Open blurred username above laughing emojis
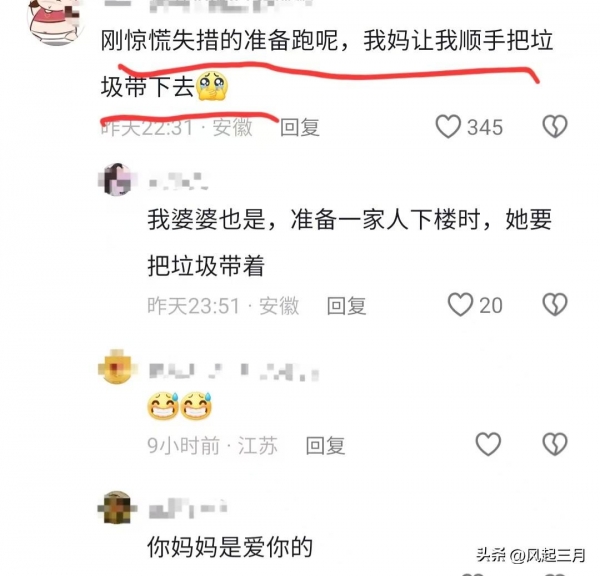The image size is (600, 576). [x=233, y=371]
